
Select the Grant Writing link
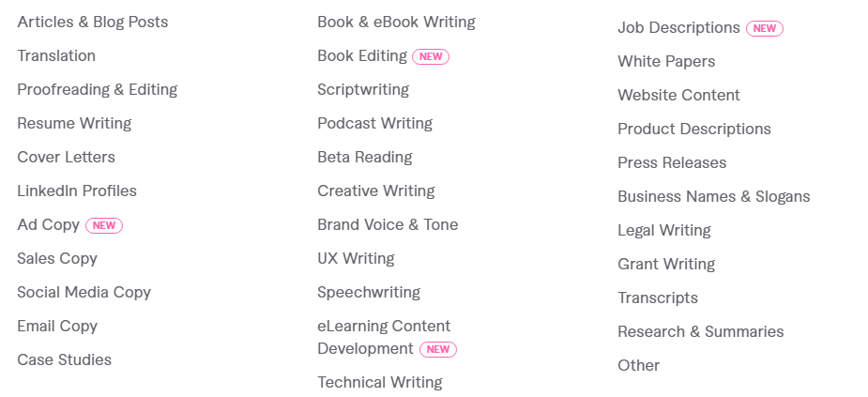point(666,264)
